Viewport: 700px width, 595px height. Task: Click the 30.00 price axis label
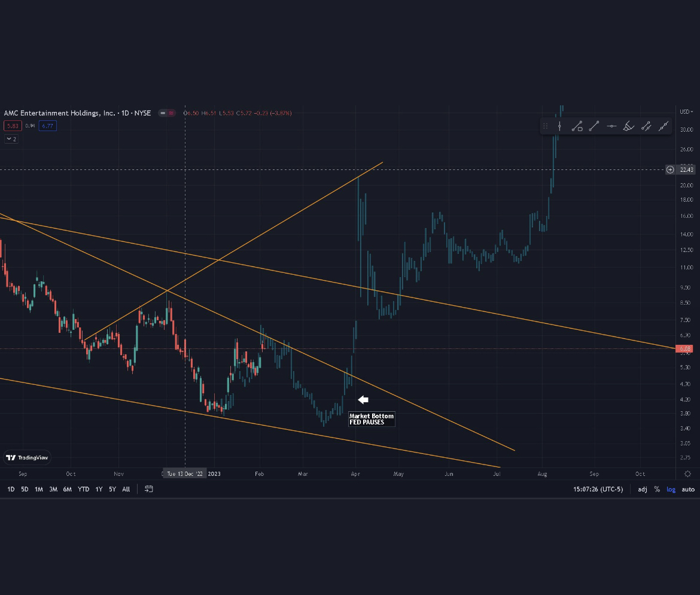coord(686,129)
